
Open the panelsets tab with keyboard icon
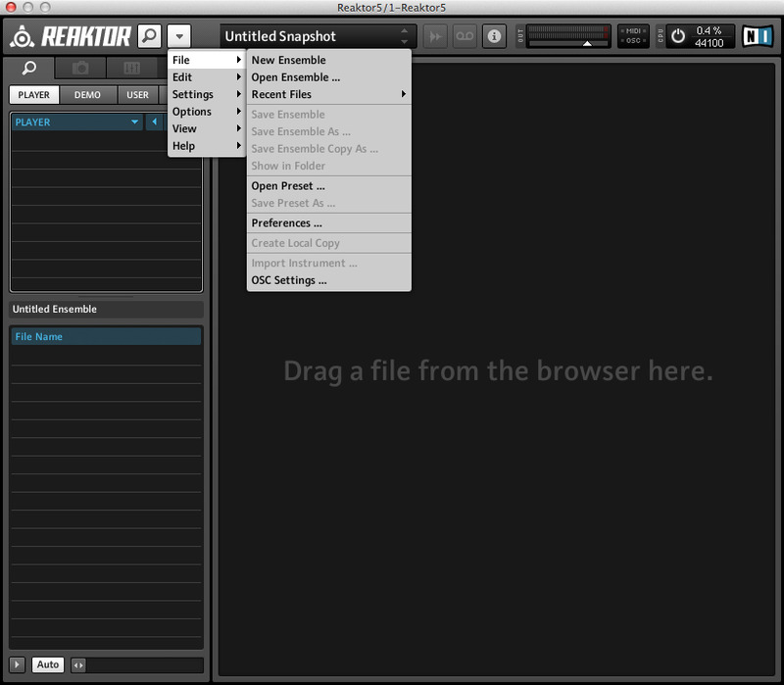point(131,68)
